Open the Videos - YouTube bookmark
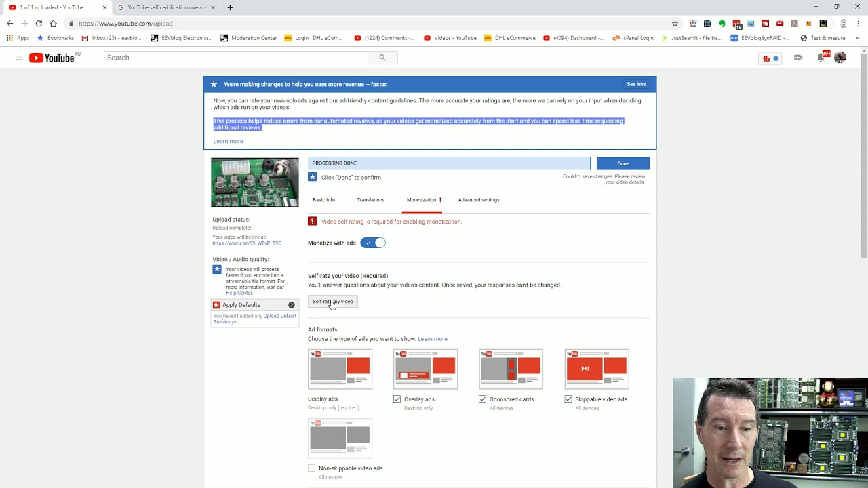The image size is (868, 488). click(x=450, y=38)
